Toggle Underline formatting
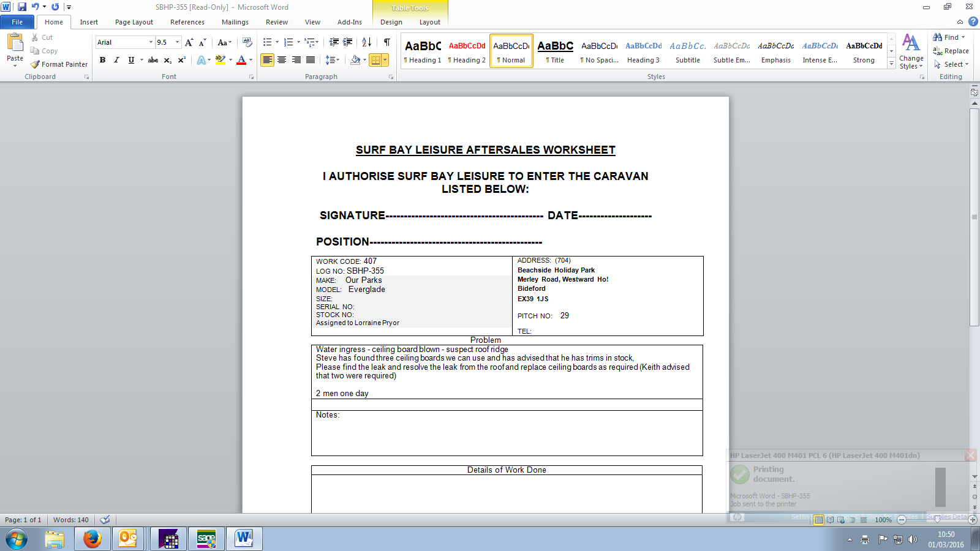Screen dimensions: 980x551 pos(131,60)
